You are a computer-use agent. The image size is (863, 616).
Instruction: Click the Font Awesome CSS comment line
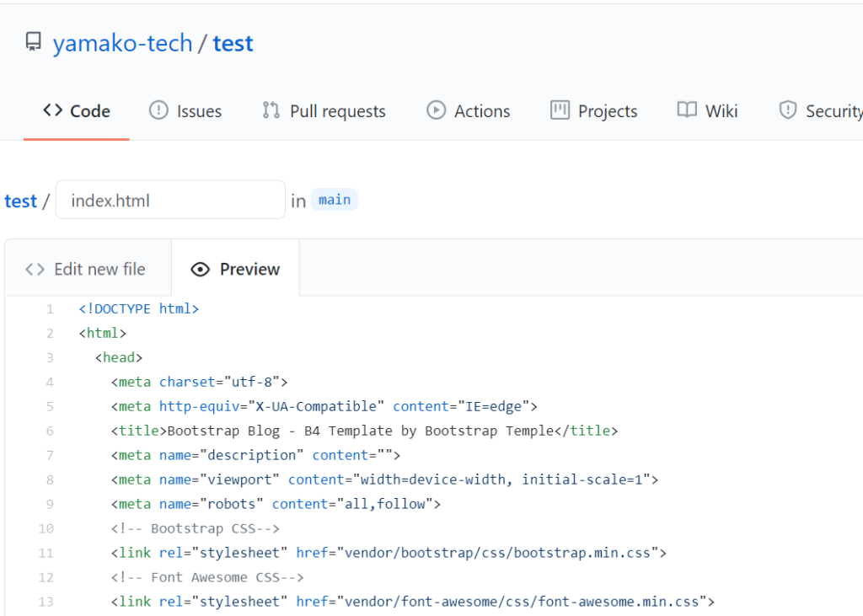click(207, 577)
